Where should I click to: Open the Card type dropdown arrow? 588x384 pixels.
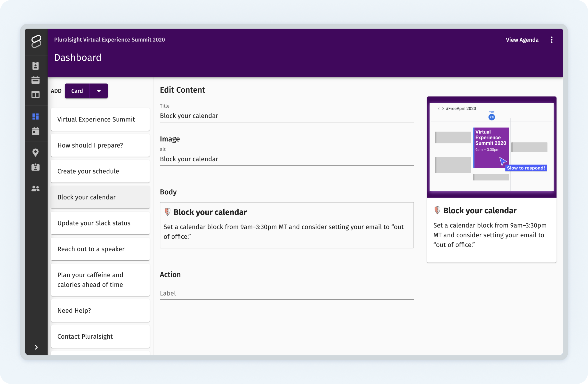pyautogui.click(x=99, y=91)
